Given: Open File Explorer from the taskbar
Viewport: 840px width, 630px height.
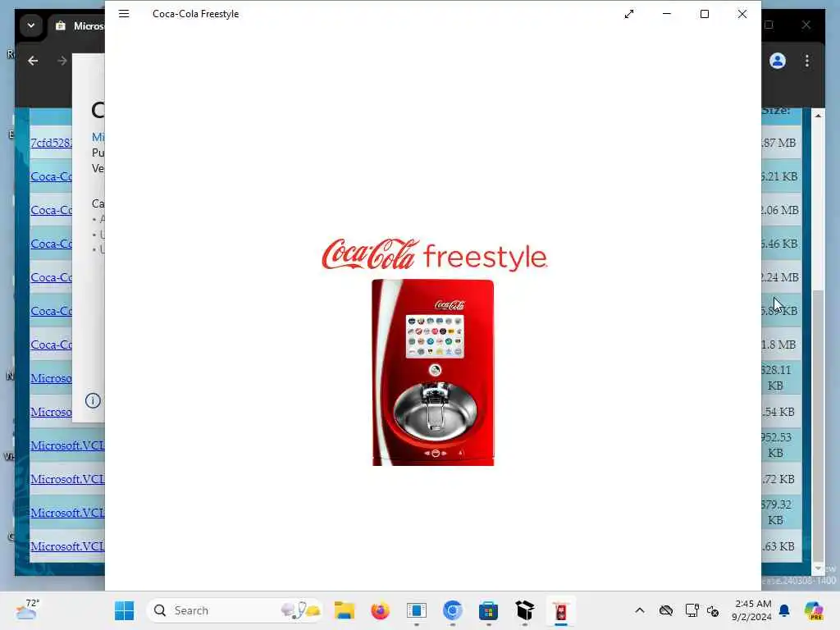Looking at the screenshot, I should click(344, 610).
